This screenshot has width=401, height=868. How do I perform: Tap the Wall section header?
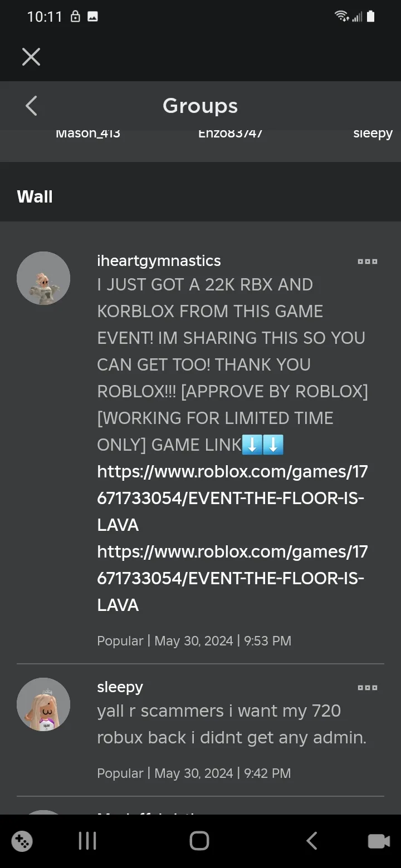[35, 196]
